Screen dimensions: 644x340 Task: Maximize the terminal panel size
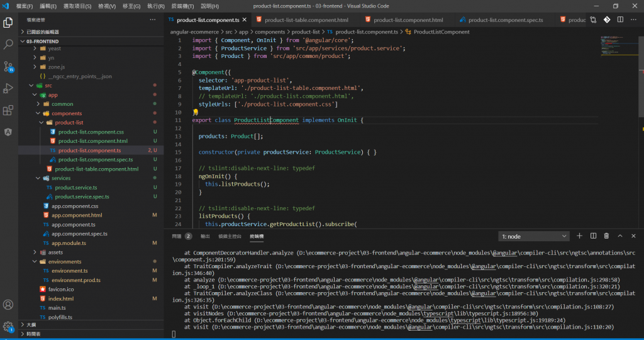click(619, 236)
